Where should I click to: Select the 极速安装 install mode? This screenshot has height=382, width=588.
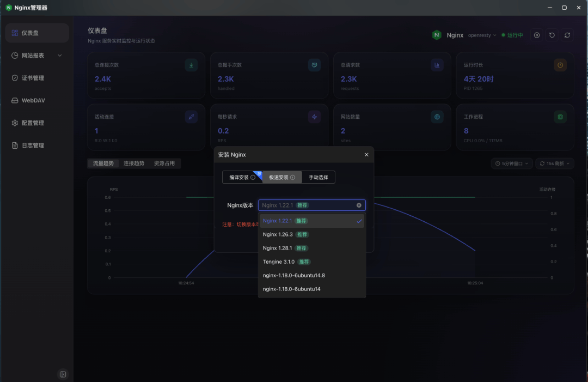(279, 178)
